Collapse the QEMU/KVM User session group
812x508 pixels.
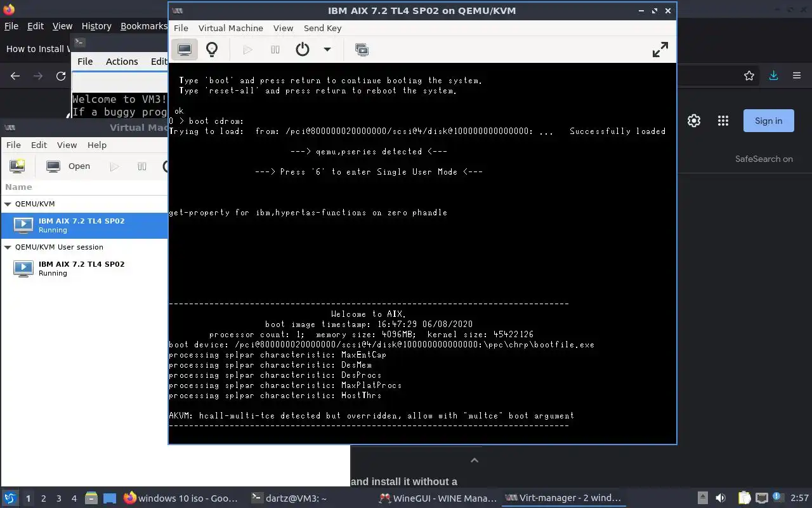click(8, 247)
